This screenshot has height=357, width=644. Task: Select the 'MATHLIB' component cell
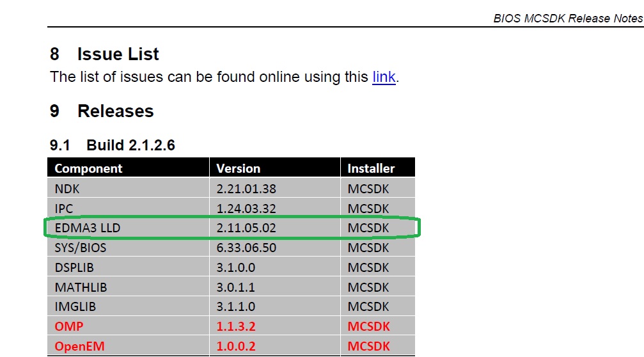128,287
